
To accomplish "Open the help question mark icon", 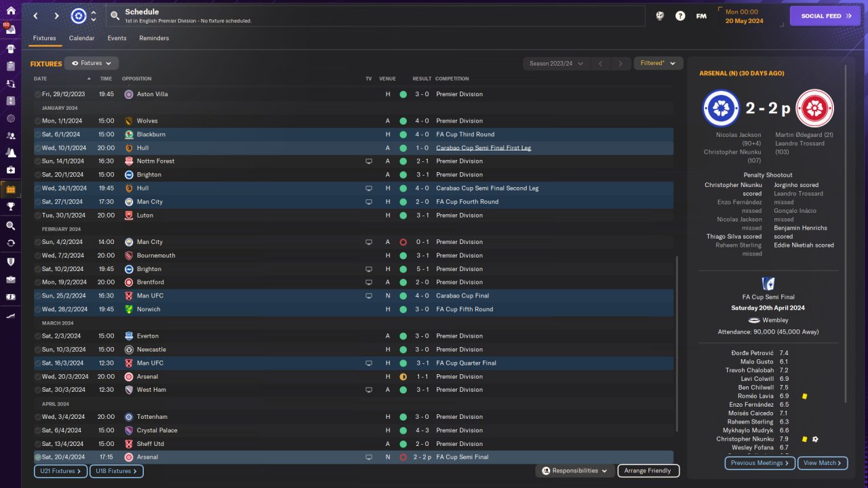I will [x=680, y=16].
